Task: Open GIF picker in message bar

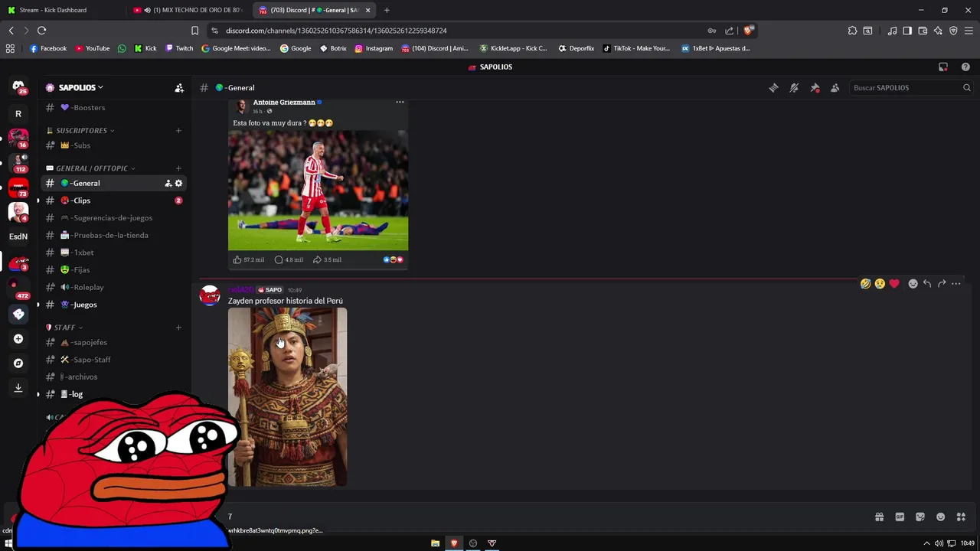Action: (x=900, y=517)
